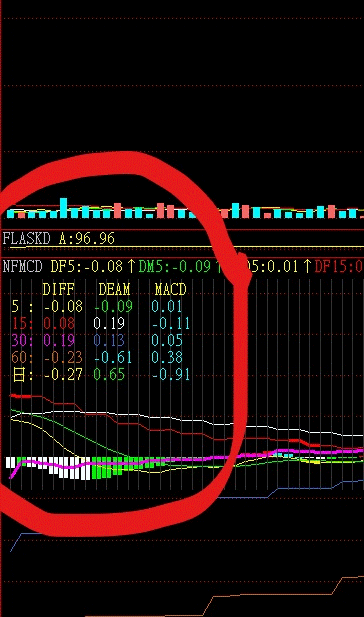
Task: Click the tallest cyan volume bar
Action: (63, 208)
